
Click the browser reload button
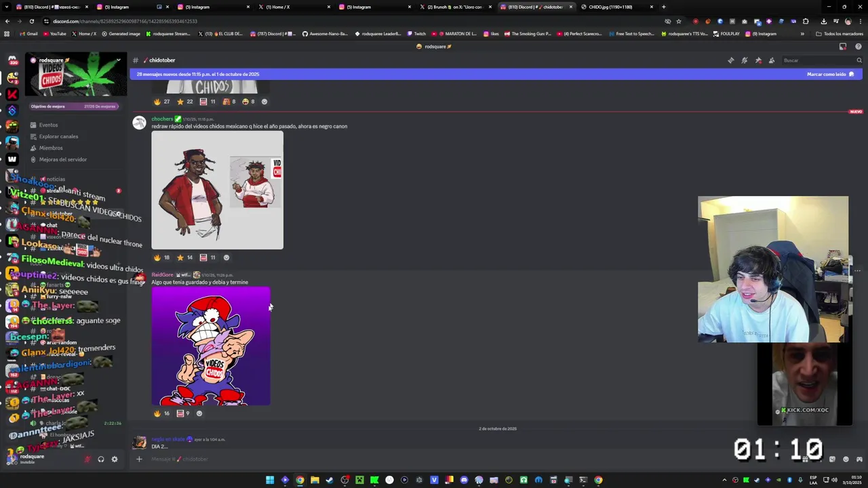tap(33, 21)
